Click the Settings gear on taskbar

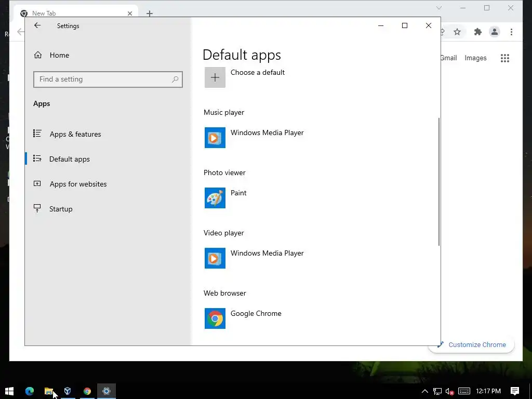pyautogui.click(x=107, y=391)
